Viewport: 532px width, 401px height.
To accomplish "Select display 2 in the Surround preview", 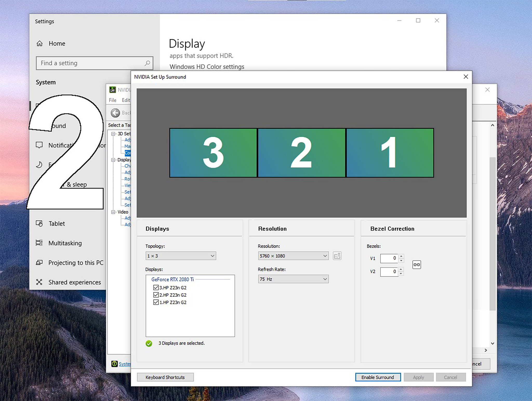I will pos(301,153).
